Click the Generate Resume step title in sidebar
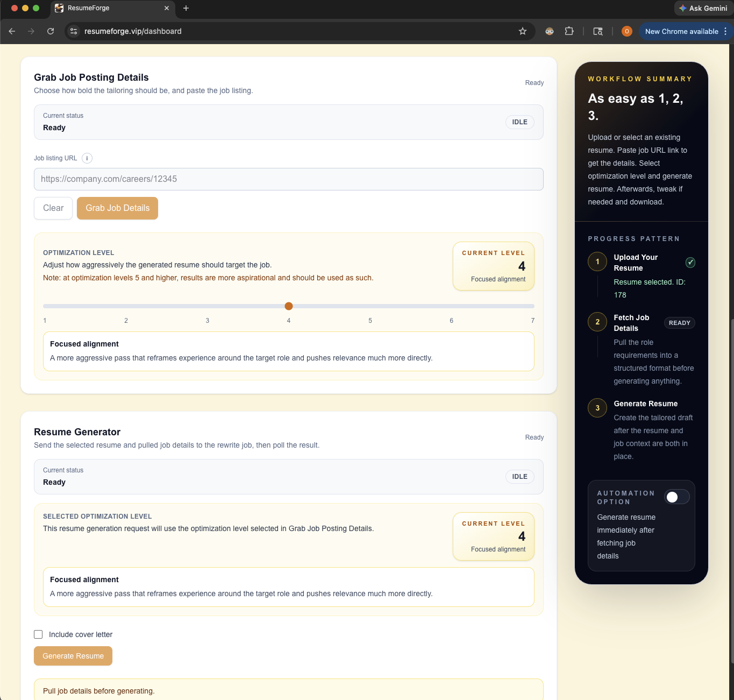 (646, 404)
